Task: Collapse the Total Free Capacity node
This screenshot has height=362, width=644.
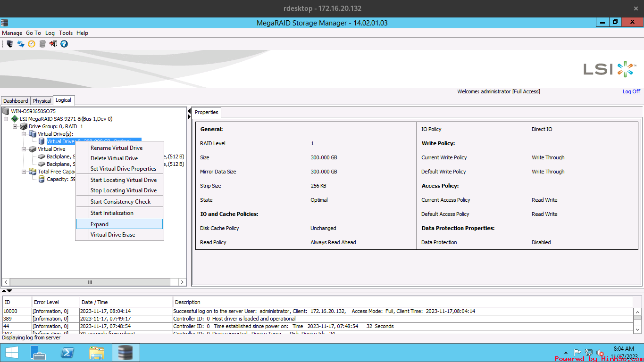Action: point(24,172)
